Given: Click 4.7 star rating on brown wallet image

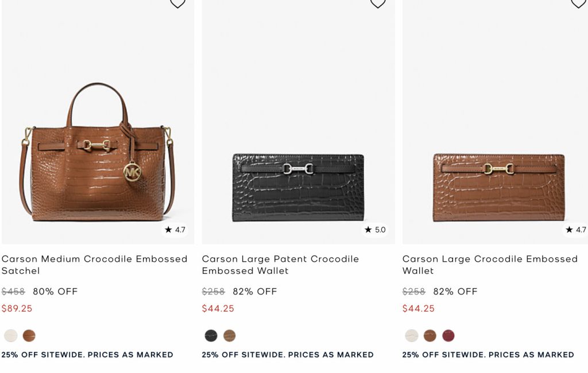Looking at the screenshot, I should [576, 230].
